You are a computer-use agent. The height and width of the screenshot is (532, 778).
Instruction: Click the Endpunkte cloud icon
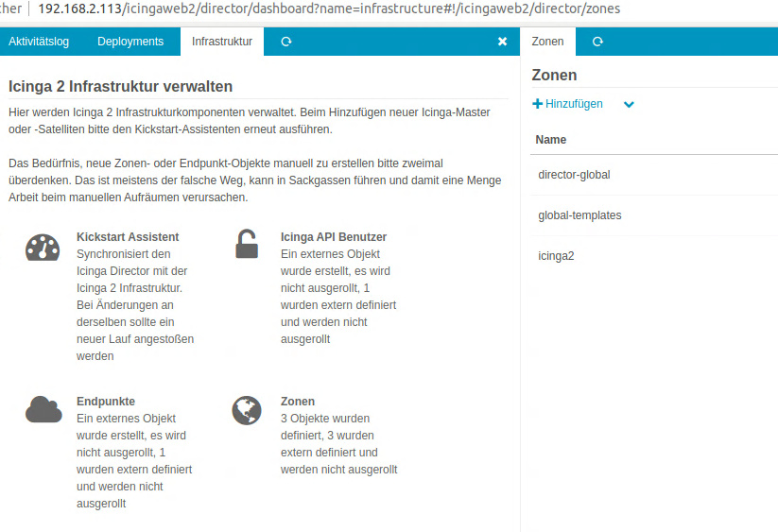[x=43, y=409]
